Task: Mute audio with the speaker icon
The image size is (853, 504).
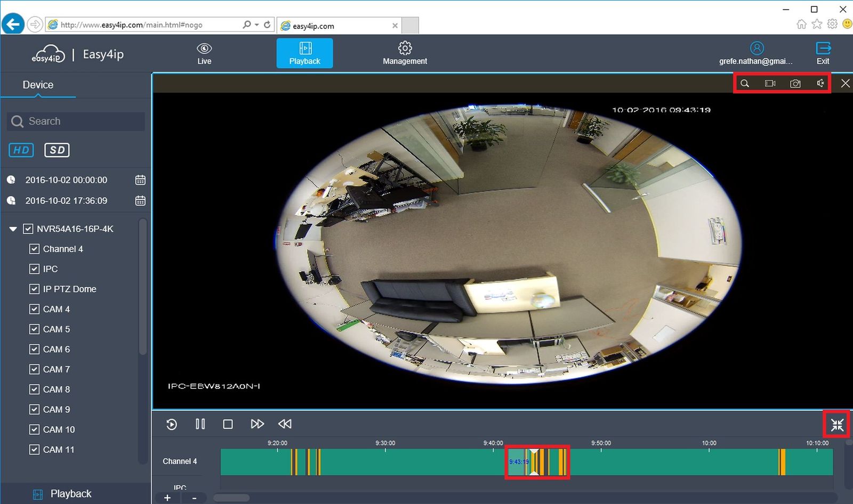Action: [x=820, y=83]
